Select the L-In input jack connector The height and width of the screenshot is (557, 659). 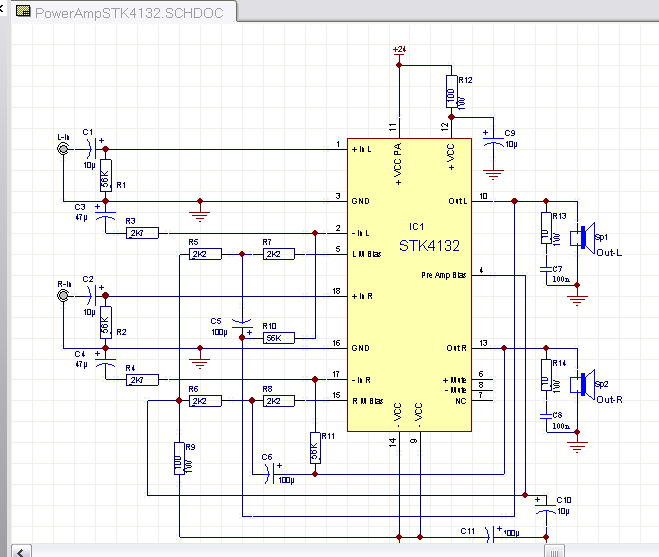(x=63, y=149)
